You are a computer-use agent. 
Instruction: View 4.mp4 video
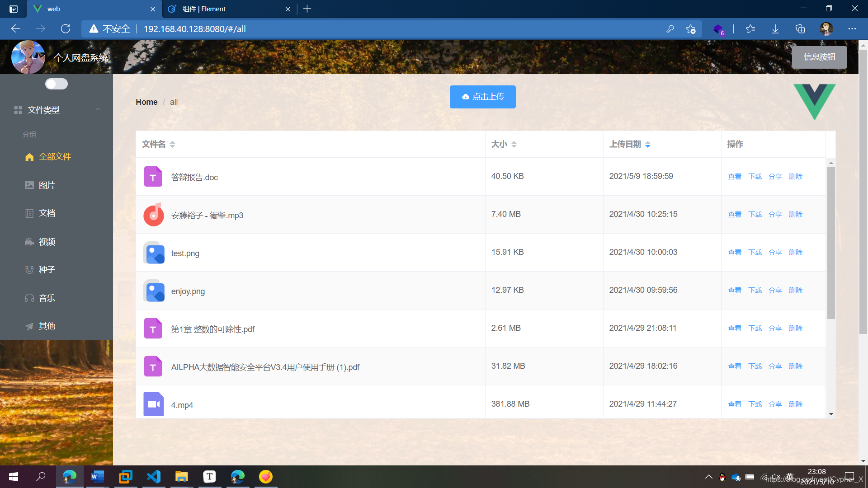[734, 404]
